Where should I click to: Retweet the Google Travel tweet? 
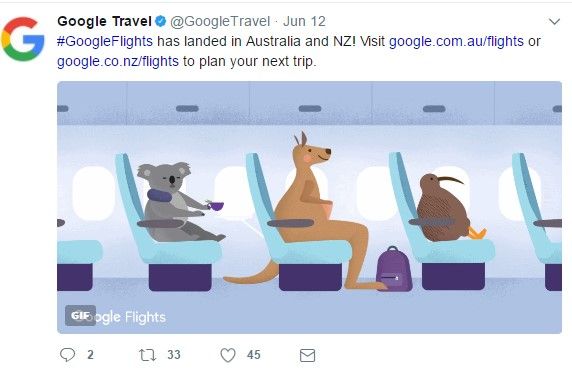[x=147, y=355]
